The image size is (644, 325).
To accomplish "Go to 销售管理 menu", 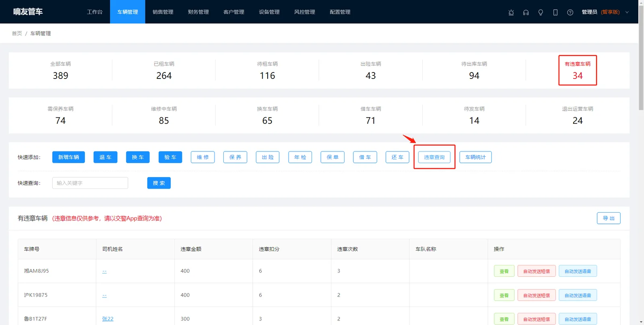I will [163, 12].
